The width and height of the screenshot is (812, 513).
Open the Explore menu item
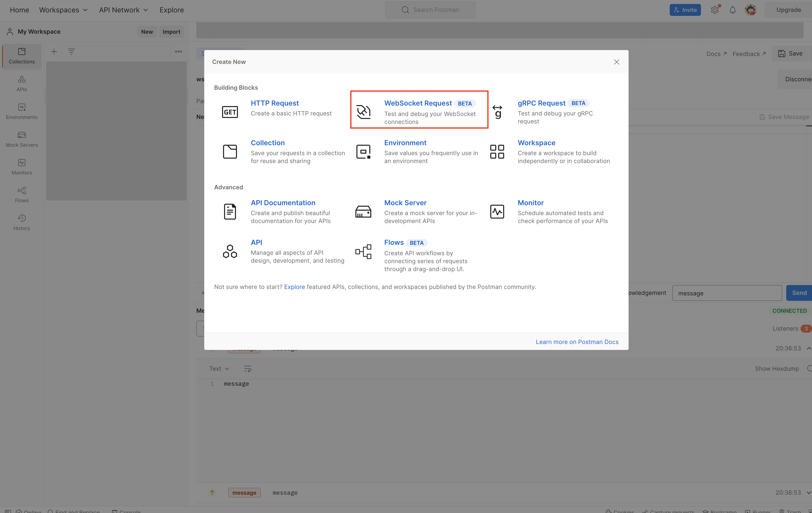171,10
